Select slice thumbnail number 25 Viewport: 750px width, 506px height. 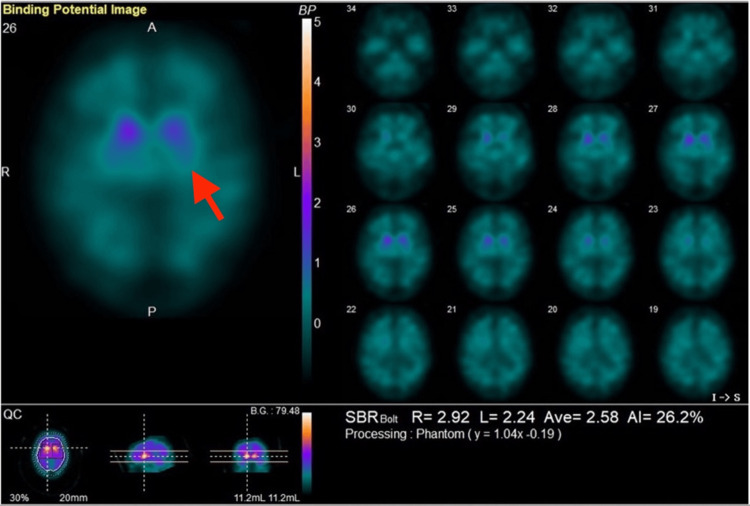(x=495, y=252)
